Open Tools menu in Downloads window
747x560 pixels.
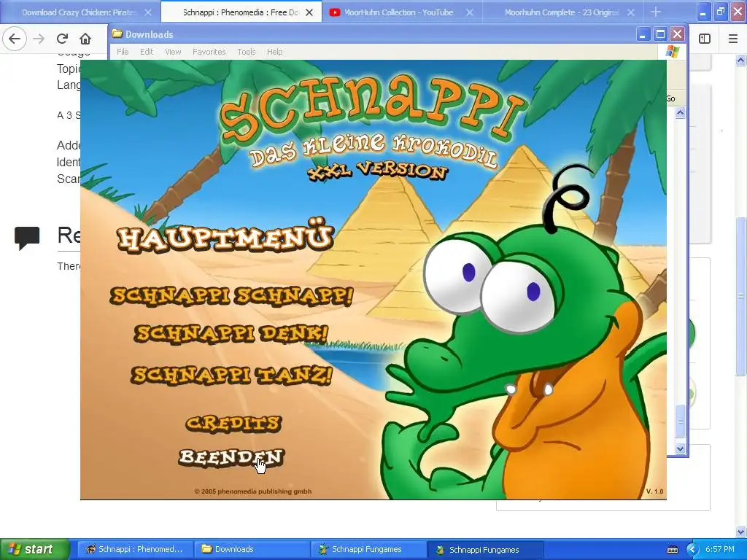(x=247, y=52)
